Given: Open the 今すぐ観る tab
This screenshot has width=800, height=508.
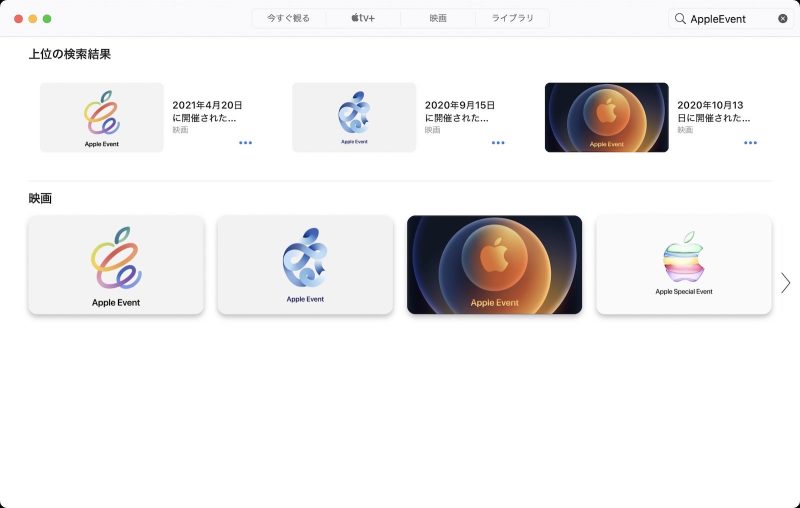Looking at the screenshot, I should (x=288, y=18).
